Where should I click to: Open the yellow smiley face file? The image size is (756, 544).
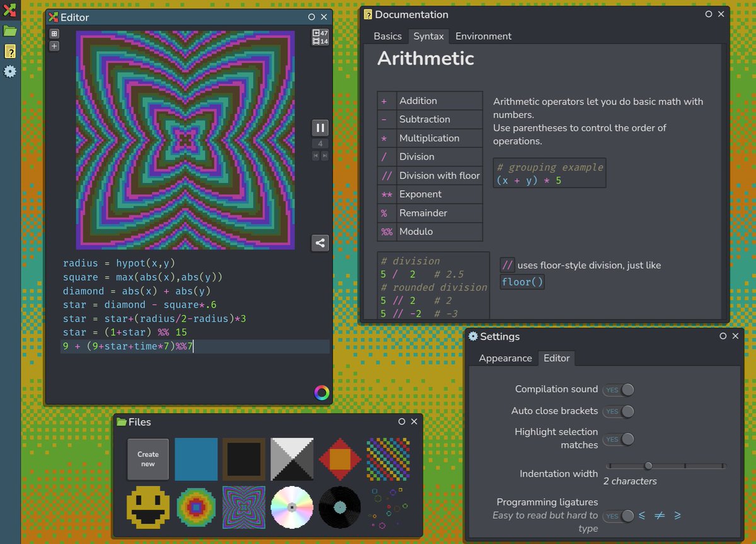point(148,507)
